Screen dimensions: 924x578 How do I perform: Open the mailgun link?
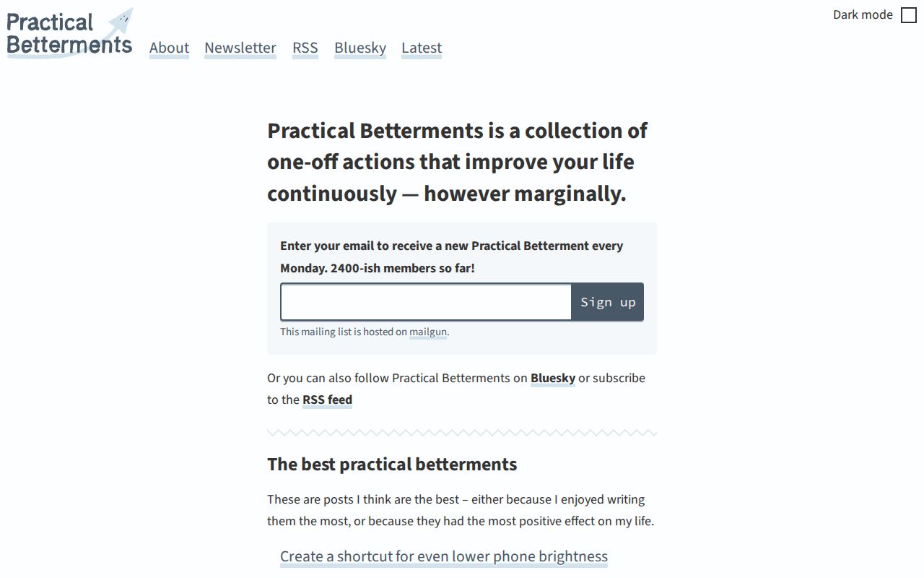click(x=427, y=332)
